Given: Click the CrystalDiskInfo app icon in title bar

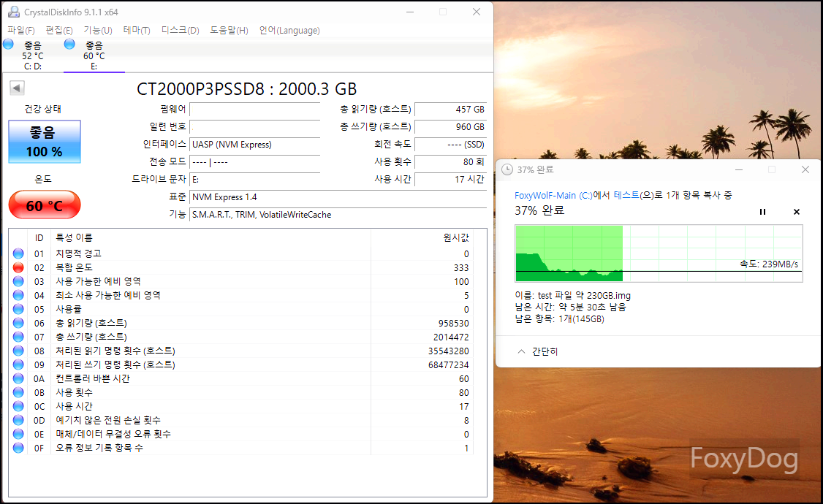Looking at the screenshot, I should click(x=14, y=12).
